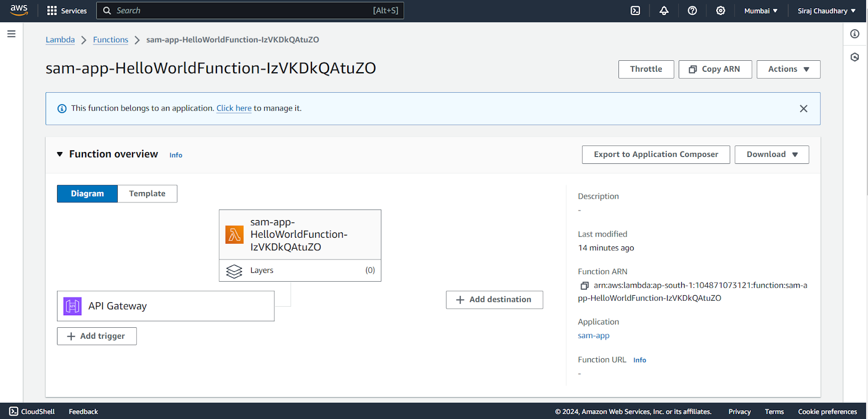Open the Function URL Info link
868x419 pixels.
coord(640,360)
